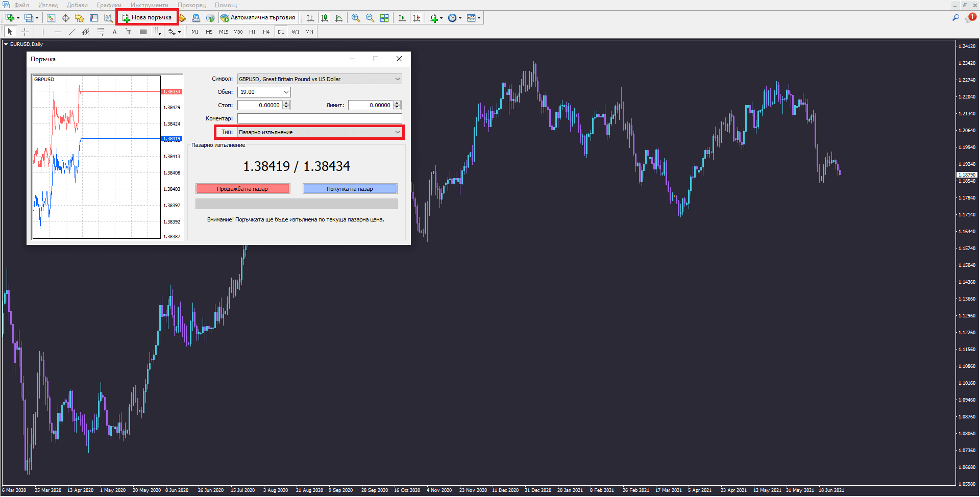Open the Strategy Tester magnifier icon
980x497 pixels.
(x=108, y=18)
